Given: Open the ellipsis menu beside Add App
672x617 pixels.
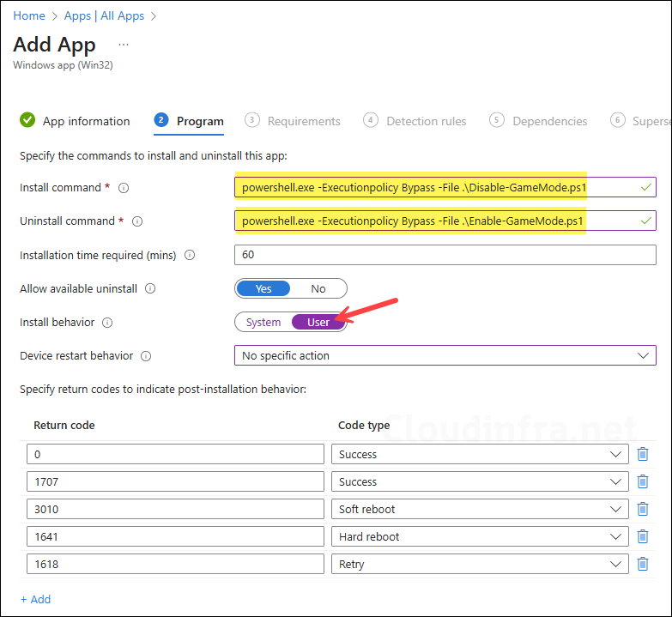Looking at the screenshot, I should 124,45.
